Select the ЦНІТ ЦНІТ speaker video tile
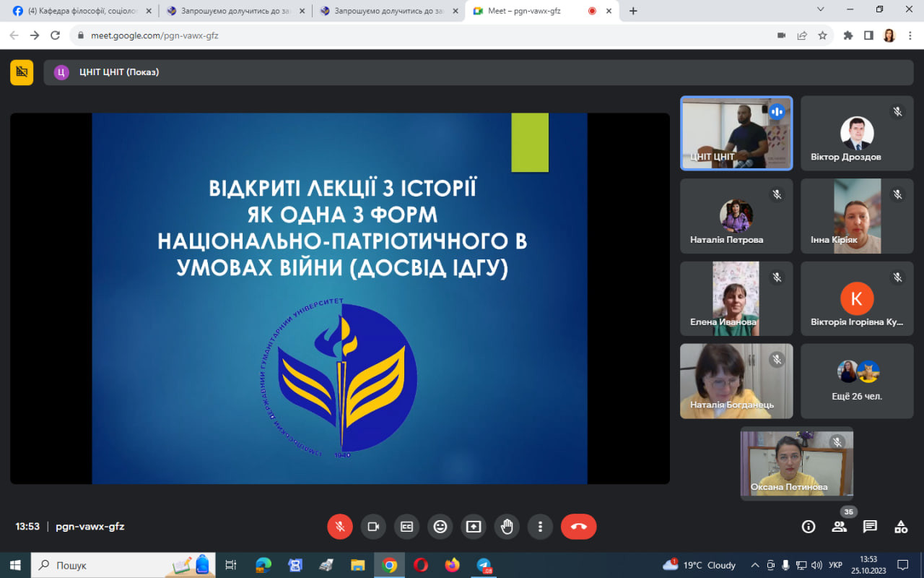Image resolution: width=924 pixels, height=578 pixels. click(736, 134)
